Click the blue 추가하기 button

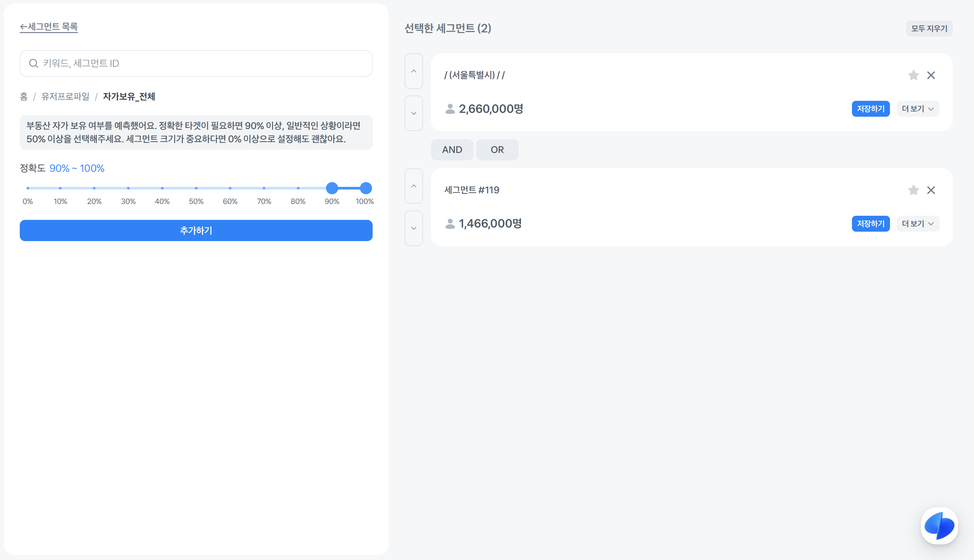[196, 230]
